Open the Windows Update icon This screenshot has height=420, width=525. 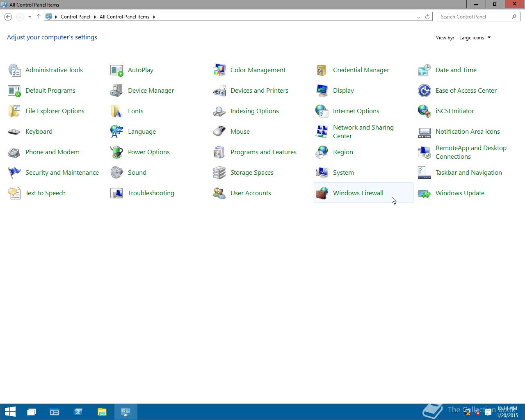coord(425,193)
